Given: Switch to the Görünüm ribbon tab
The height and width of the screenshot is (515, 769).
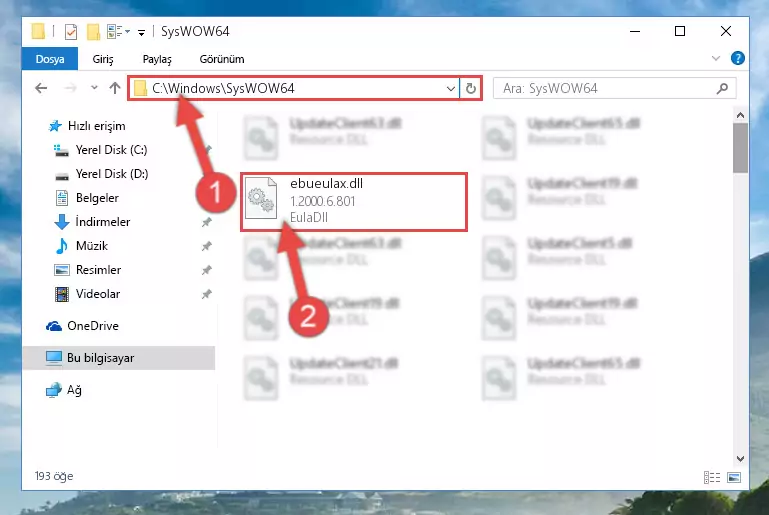Looking at the screenshot, I should tap(222, 59).
